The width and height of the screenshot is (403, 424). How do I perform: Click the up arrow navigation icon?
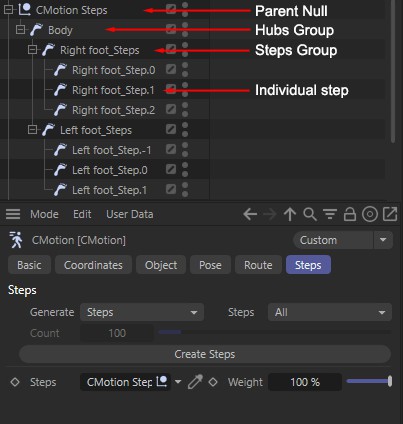click(290, 214)
